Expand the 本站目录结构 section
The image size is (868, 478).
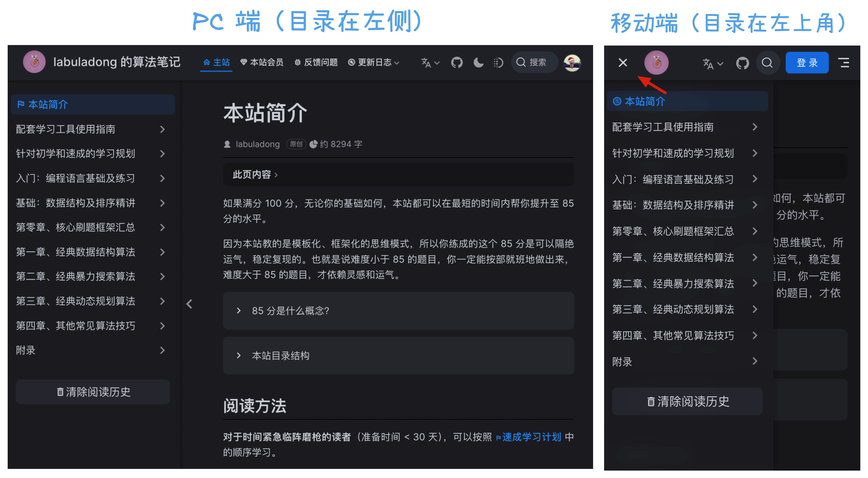pos(398,356)
